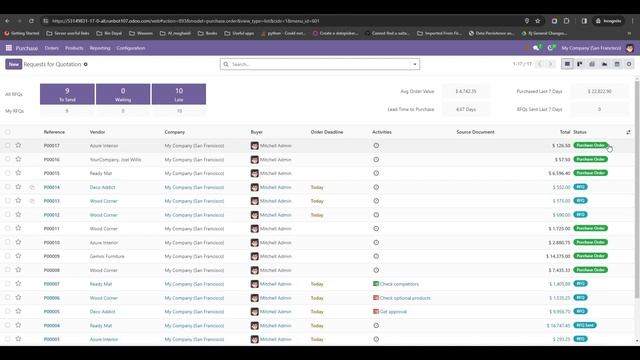This screenshot has height=360, width=640.
Task: Open the messages chat icon in navbar
Action: [x=536, y=48]
